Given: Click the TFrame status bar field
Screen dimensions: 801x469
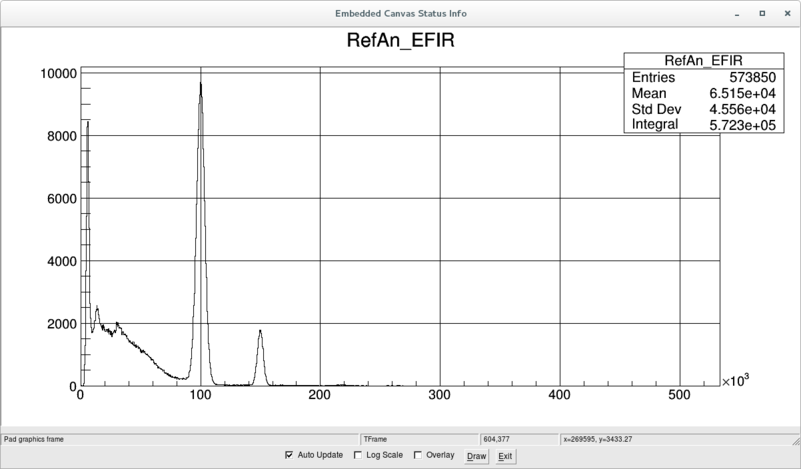Looking at the screenshot, I should point(419,439).
